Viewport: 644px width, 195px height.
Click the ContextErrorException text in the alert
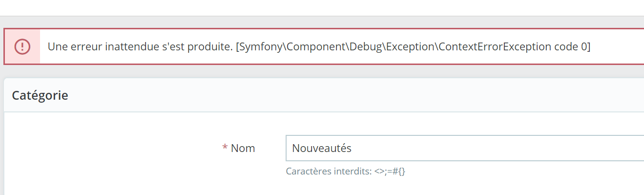click(x=495, y=46)
